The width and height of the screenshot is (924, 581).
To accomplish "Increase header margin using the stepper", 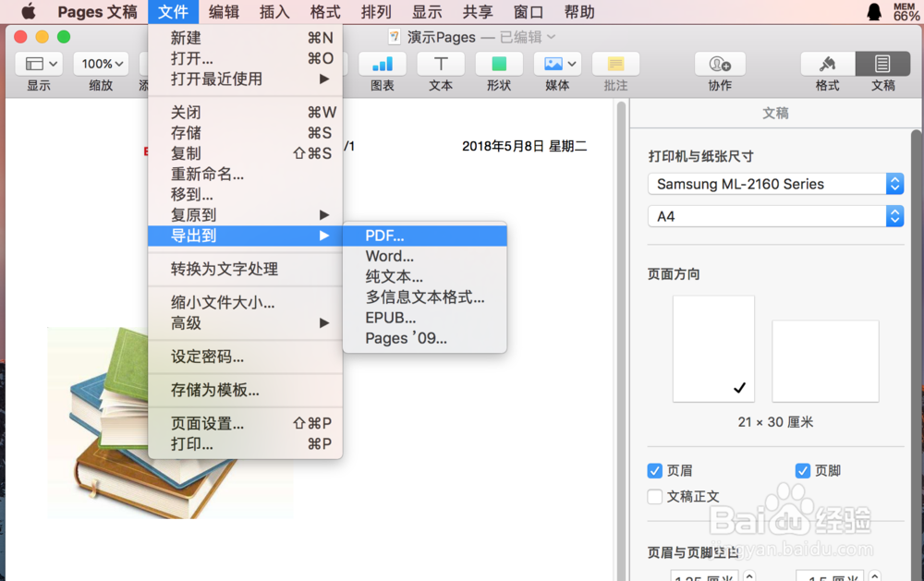I will pos(748,575).
